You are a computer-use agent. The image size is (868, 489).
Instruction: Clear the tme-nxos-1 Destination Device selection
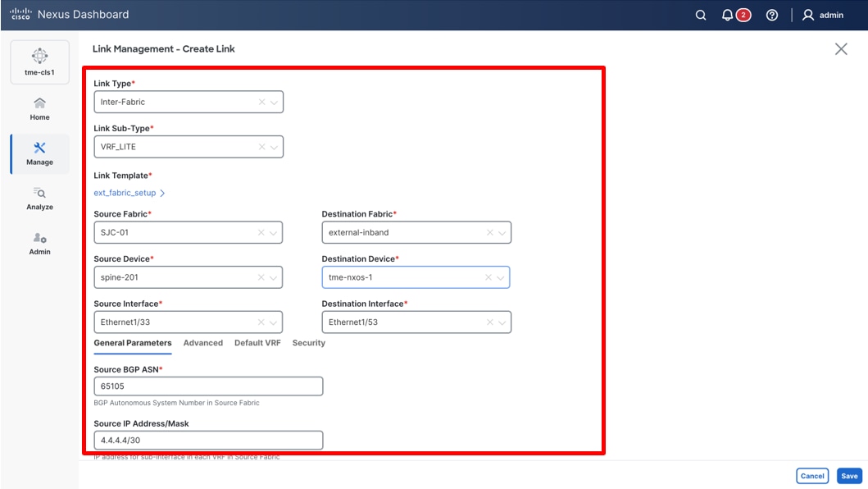[x=489, y=276]
